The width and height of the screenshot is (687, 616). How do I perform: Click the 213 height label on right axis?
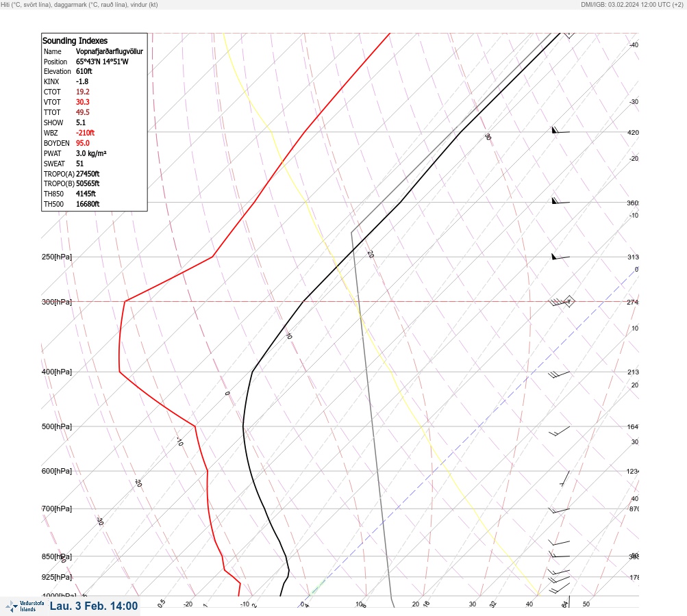pyautogui.click(x=633, y=372)
